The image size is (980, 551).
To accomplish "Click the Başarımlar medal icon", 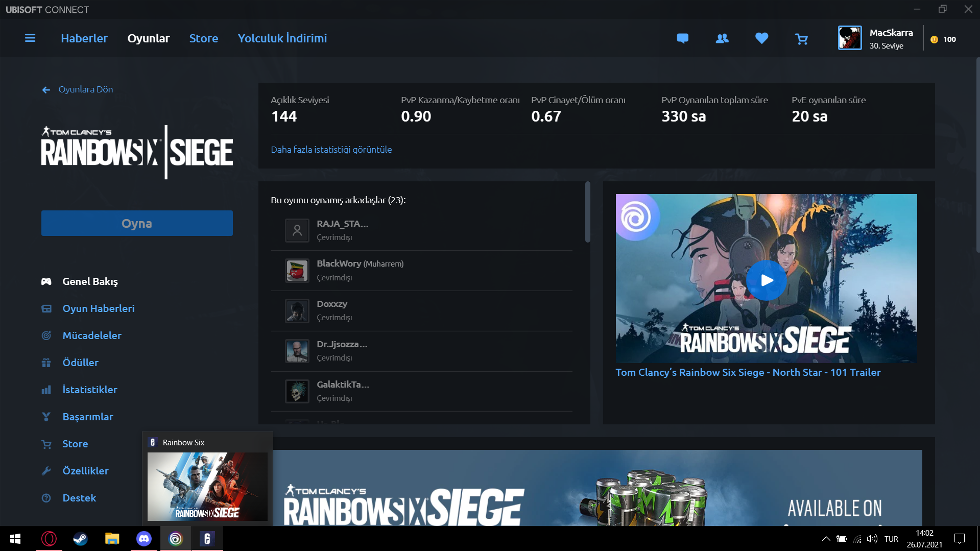I will pos(46,417).
